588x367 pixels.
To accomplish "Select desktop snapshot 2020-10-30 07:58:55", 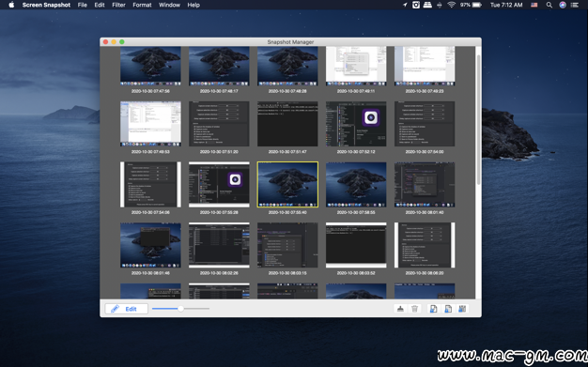I will click(x=356, y=184).
